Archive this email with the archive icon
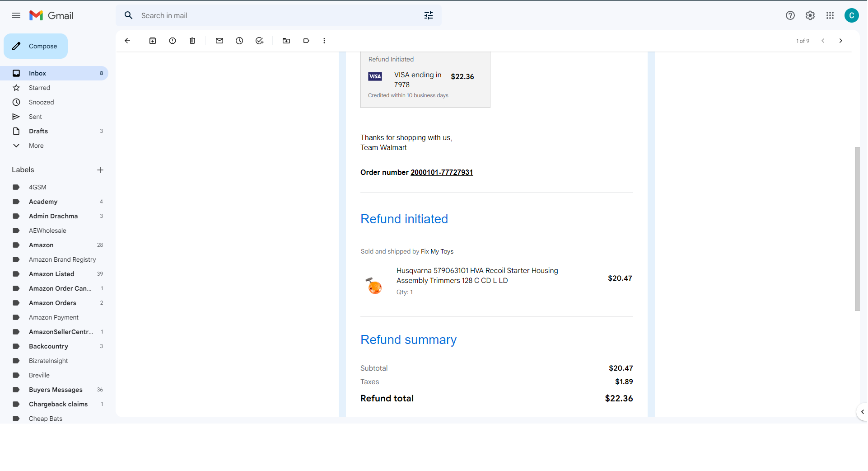 [x=153, y=41]
